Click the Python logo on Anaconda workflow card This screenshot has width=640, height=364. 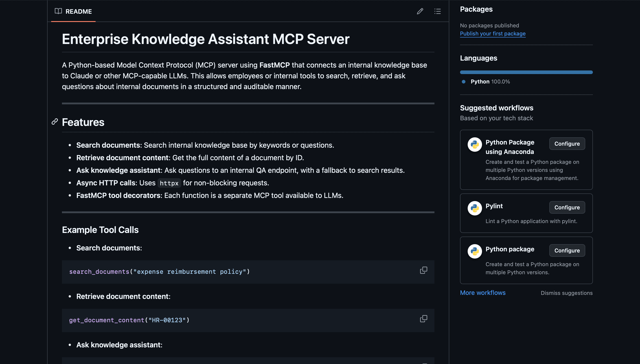[x=474, y=145]
